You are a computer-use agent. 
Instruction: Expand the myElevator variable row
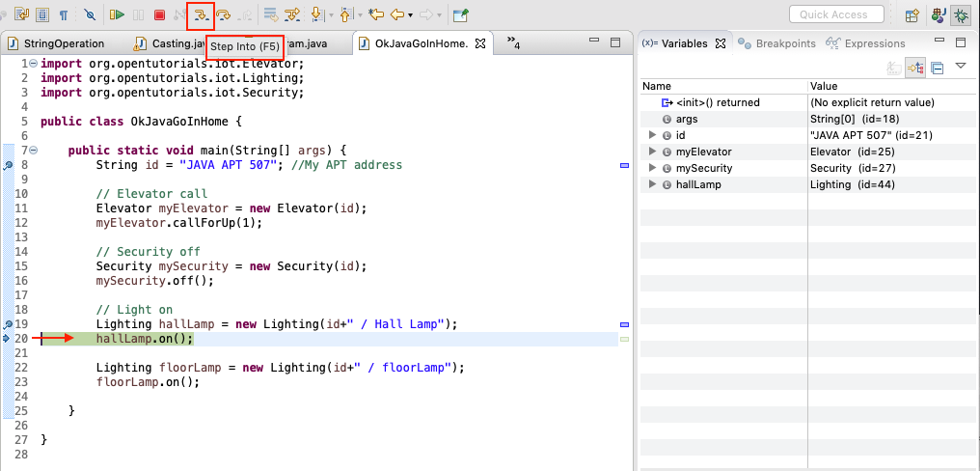(652, 152)
